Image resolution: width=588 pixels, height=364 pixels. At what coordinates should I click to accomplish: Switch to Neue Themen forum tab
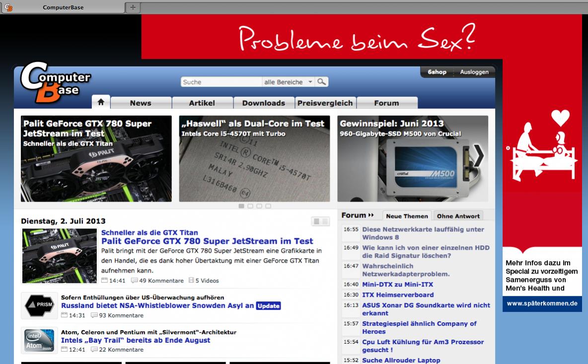[407, 216]
